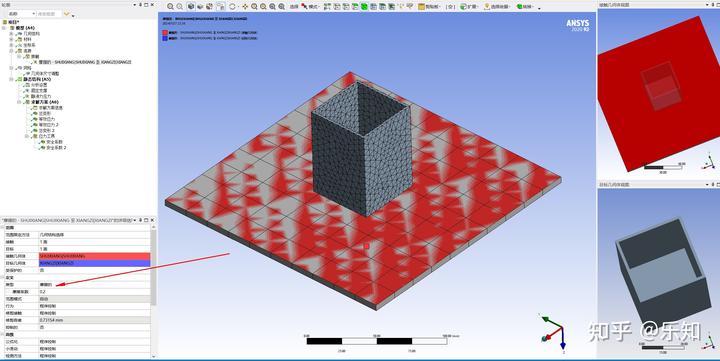Select 坐标系 in the outline tree
Viewport: 720px width, 361px height.
point(29,45)
